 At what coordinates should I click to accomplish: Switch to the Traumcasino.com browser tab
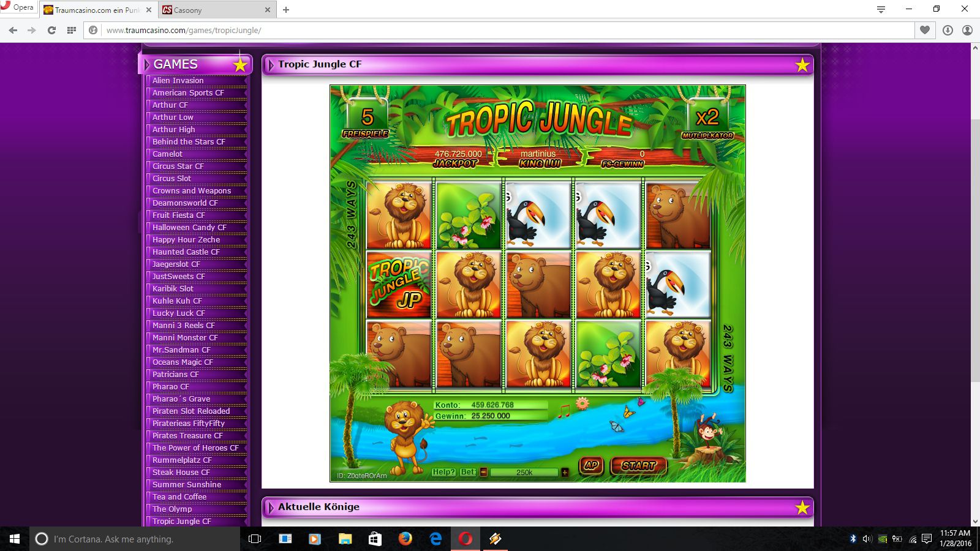[97, 10]
